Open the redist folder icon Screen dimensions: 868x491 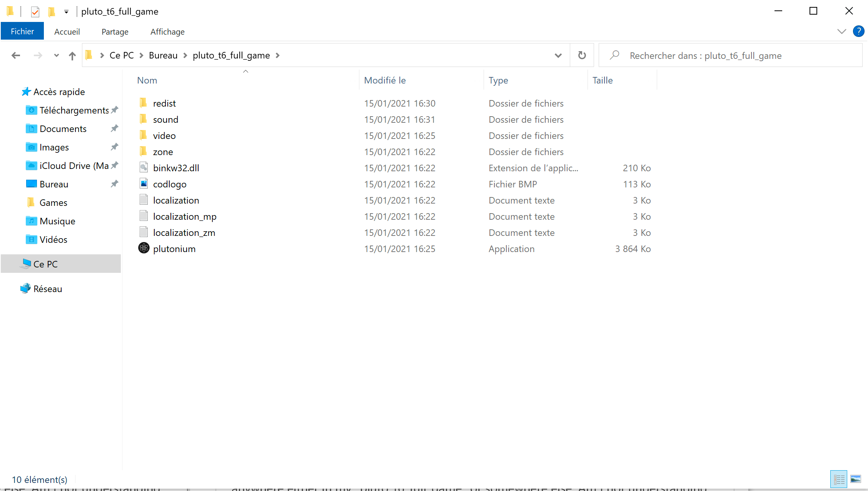coord(144,103)
